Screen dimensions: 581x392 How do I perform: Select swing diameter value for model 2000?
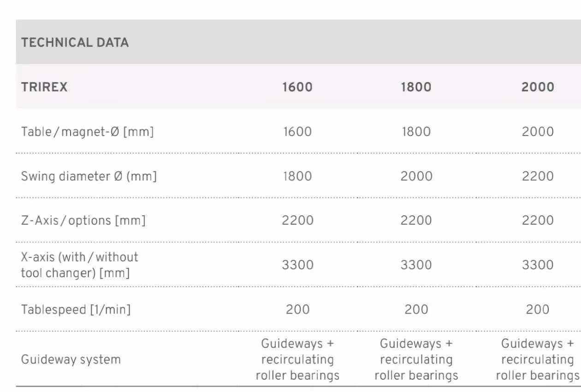[x=538, y=176]
